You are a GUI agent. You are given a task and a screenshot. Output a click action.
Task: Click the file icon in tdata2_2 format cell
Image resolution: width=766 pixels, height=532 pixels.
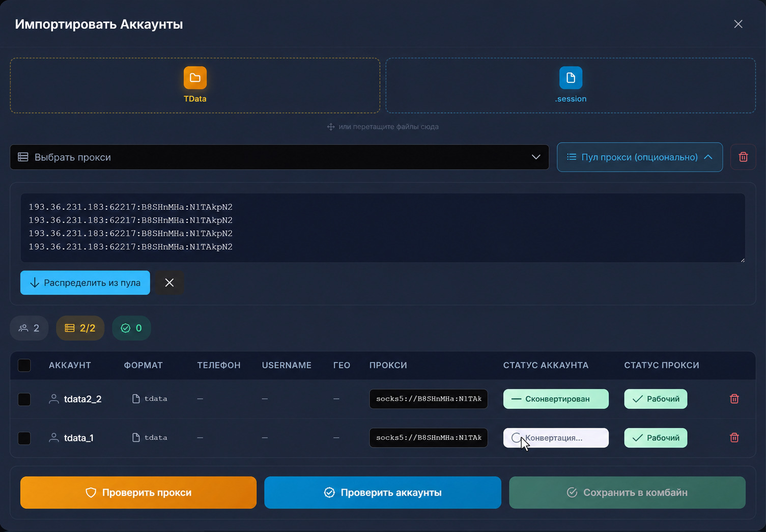tap(136, 399)
